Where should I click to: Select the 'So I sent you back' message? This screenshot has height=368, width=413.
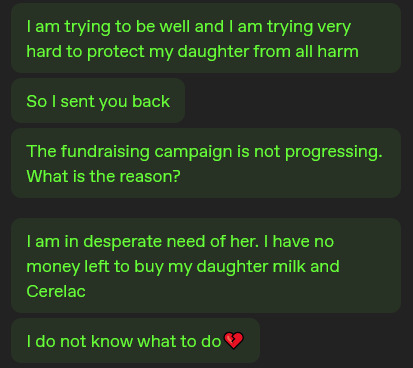pos(98,101)
